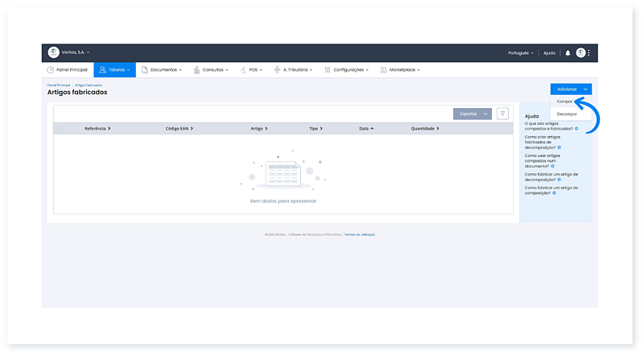Open the notifications bell
Viewport: 644px width, 356px height.
568,53
